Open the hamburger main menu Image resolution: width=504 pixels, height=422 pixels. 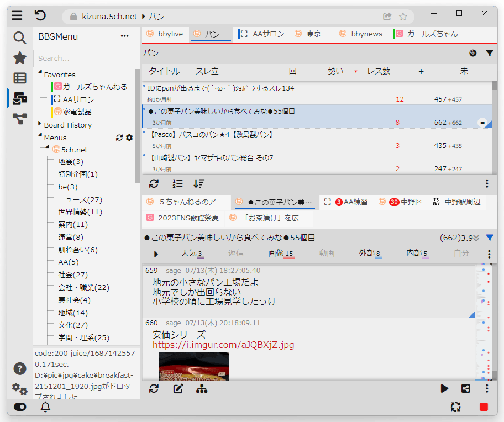(17, 15)
